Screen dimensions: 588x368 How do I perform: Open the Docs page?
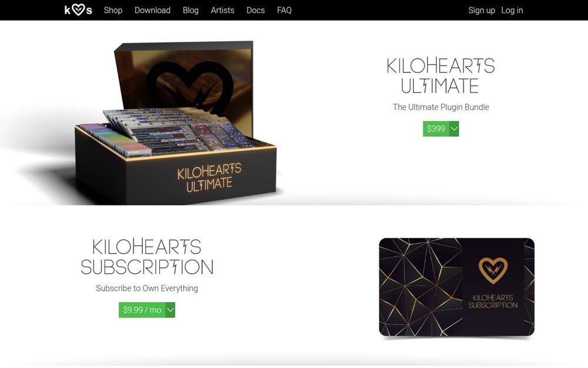(255, 10)
